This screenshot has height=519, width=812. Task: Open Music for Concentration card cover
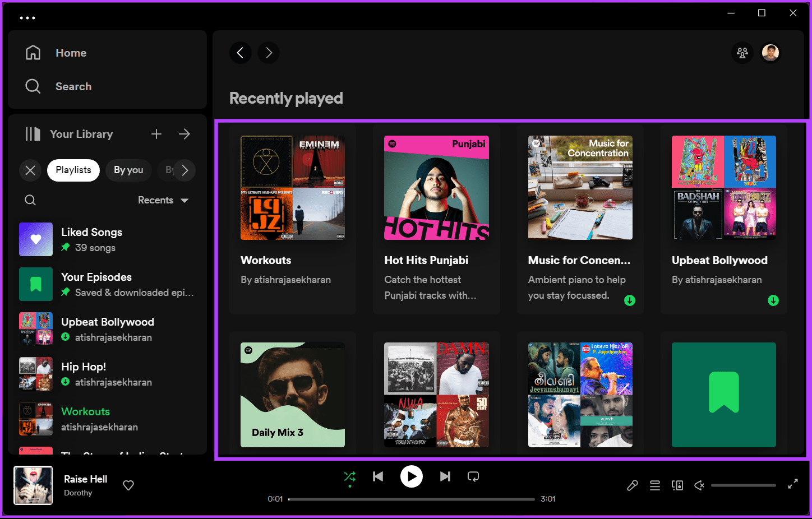580,188
